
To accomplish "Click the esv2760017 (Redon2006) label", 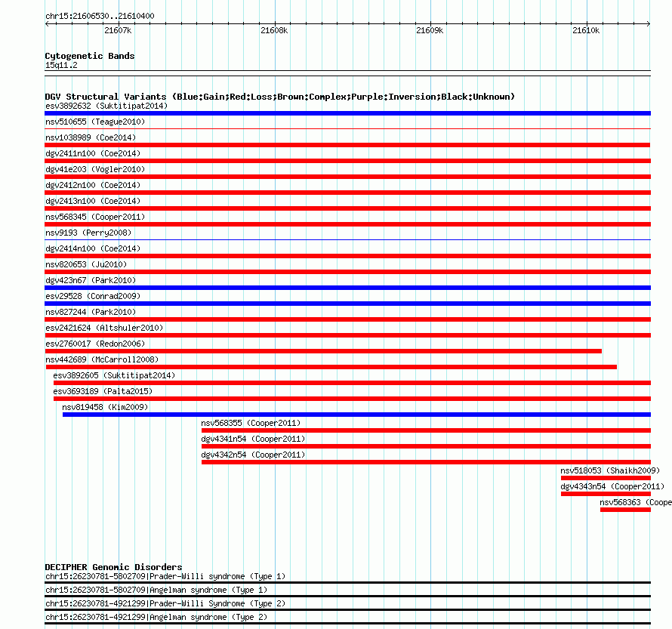I will click(95, 344).
